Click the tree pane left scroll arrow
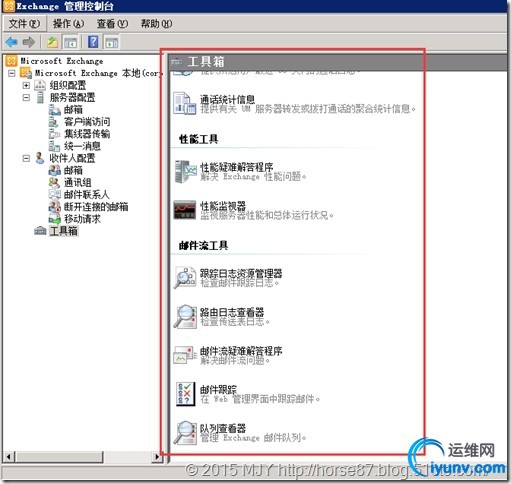The height and width of the screenshot is (484, 511). click(x=9, y=457)
